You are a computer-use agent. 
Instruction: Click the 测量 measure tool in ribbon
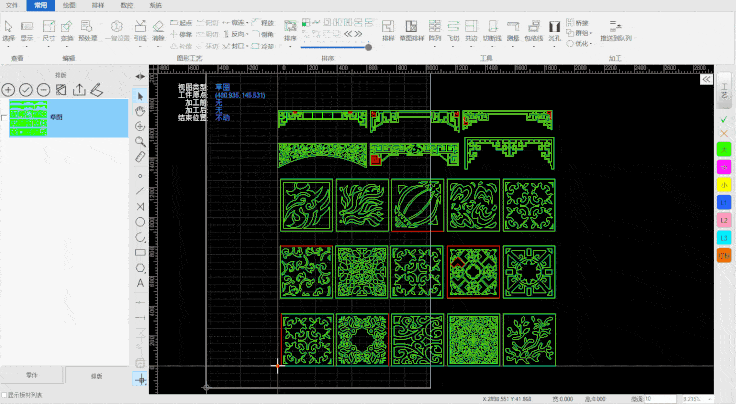tap(513, 30)
